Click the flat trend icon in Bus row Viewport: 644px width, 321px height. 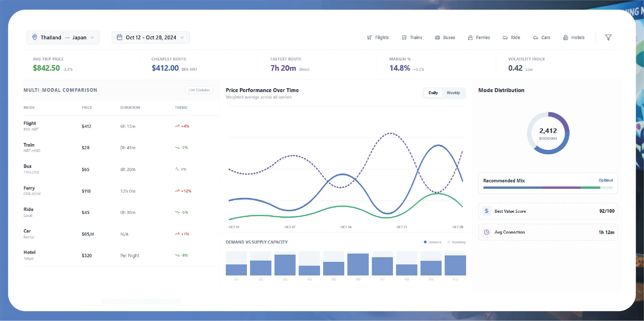point(177,169)
